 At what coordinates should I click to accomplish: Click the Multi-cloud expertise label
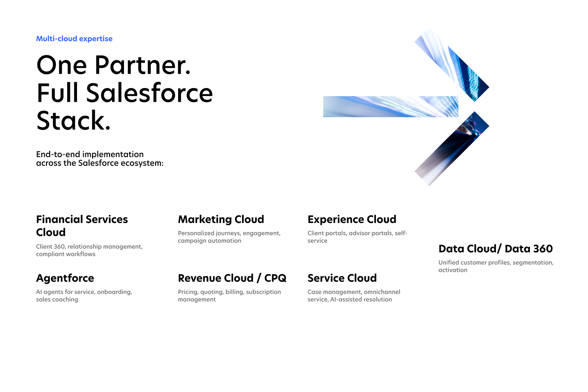click(74, 39)
